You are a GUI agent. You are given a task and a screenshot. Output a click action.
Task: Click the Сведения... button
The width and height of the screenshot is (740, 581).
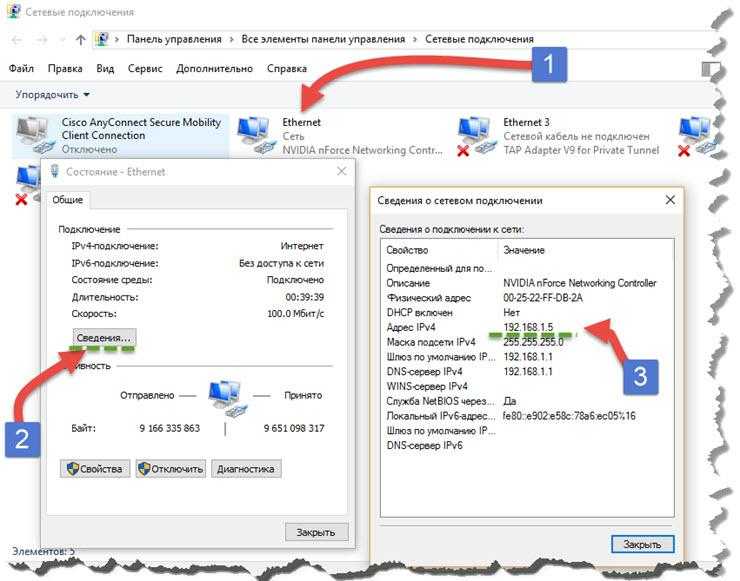point(104,337)
